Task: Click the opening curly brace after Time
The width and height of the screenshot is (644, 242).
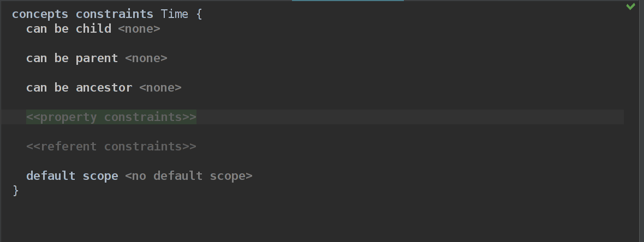Action: tap(199, 14)
